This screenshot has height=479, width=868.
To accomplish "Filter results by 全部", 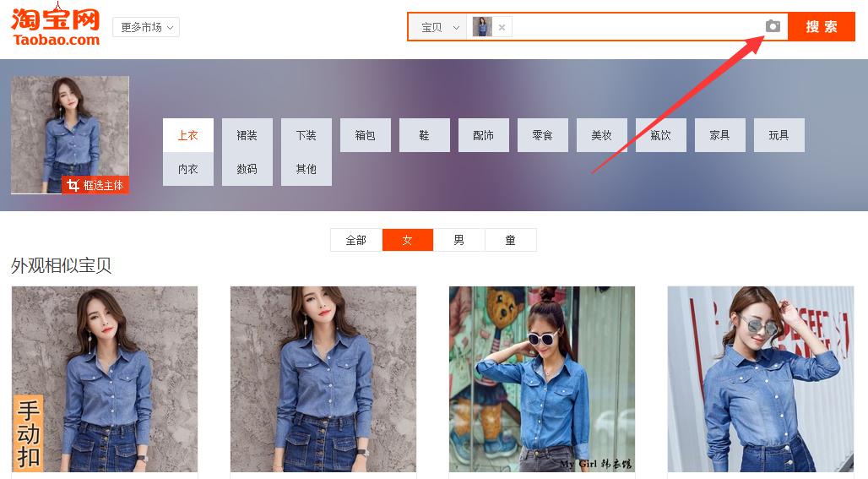I will [356, 240].
